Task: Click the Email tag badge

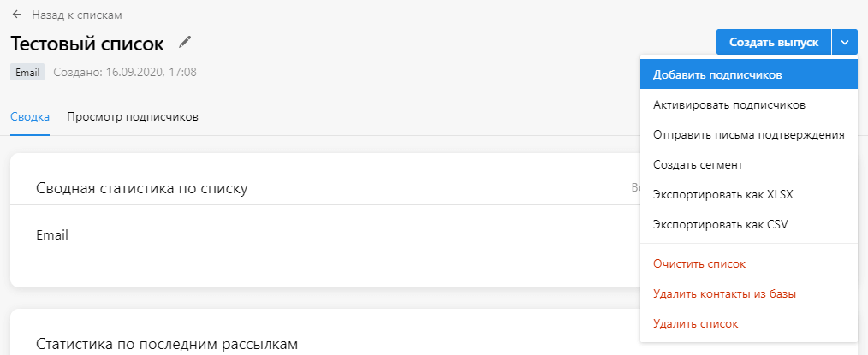Action: 27,72
